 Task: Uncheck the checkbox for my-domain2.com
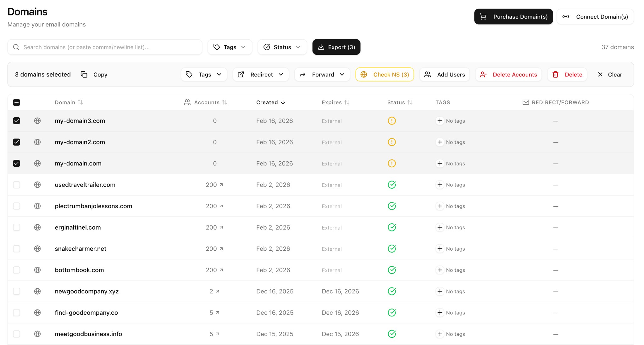16,142
